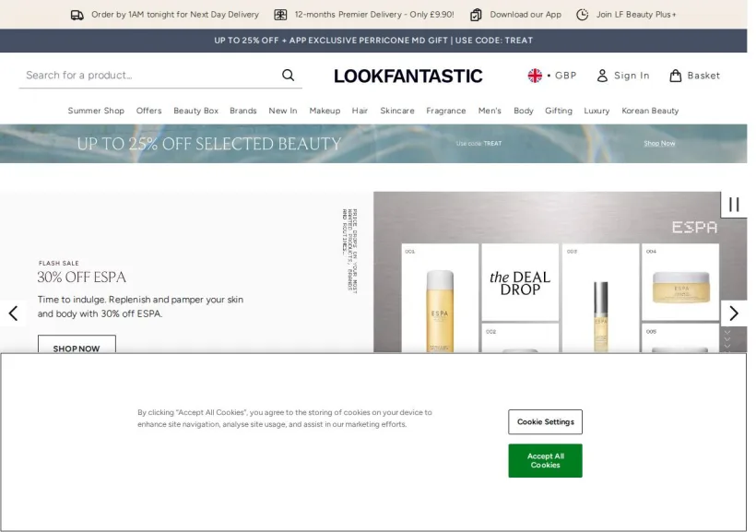
Task: Open the Luxury menu
Action: coord(597,111)
